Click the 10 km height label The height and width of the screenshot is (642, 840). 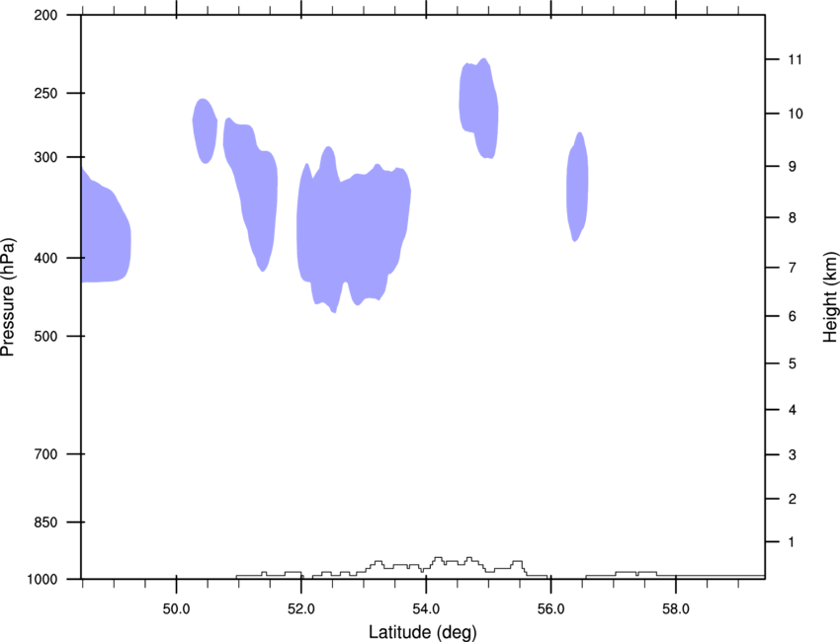tap(795, 114)
